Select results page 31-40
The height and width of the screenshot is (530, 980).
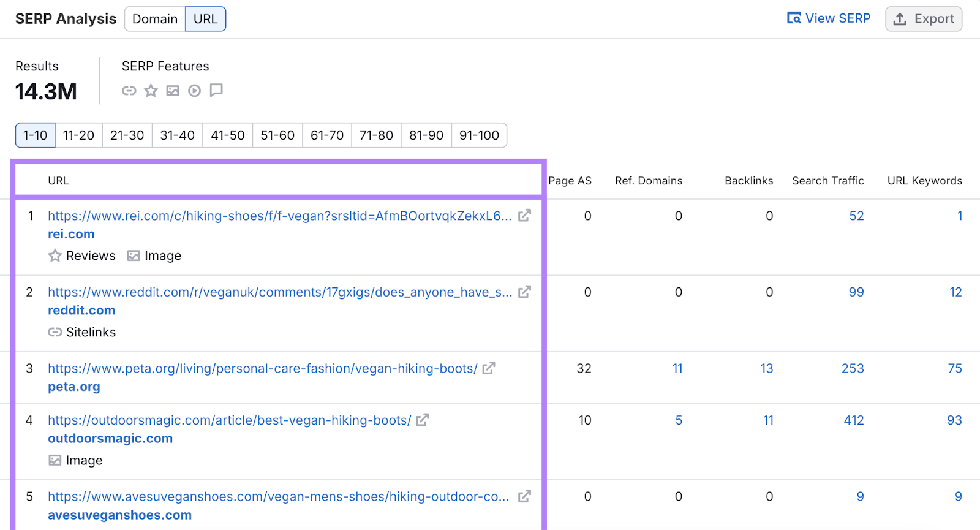coord(178,135)
